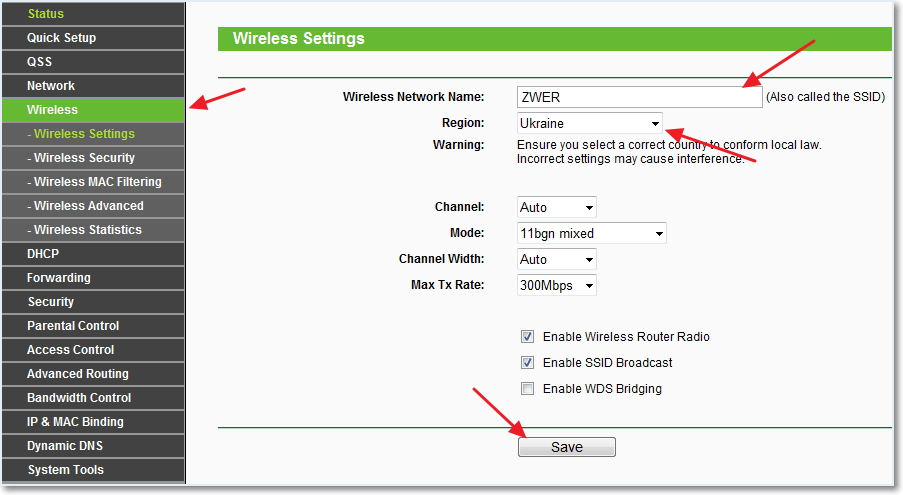Open the Security menu item
Screen dimensions: 903x495
93,302
